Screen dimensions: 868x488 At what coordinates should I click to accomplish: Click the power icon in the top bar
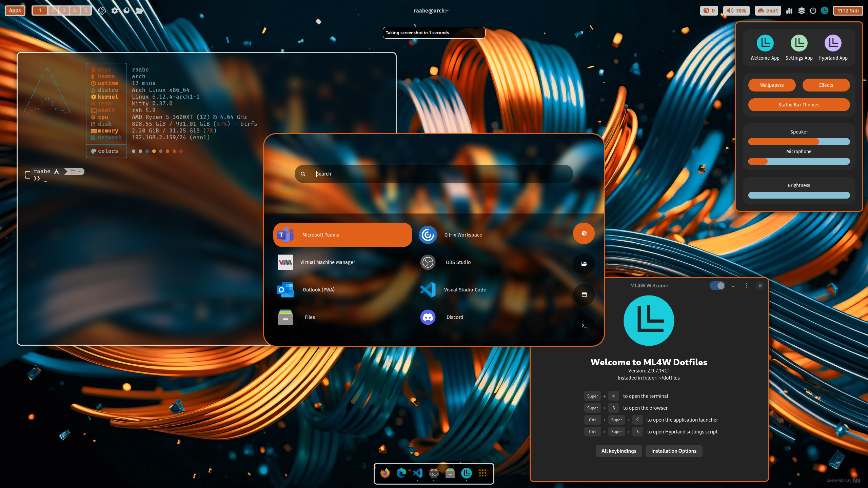point(813,11)
